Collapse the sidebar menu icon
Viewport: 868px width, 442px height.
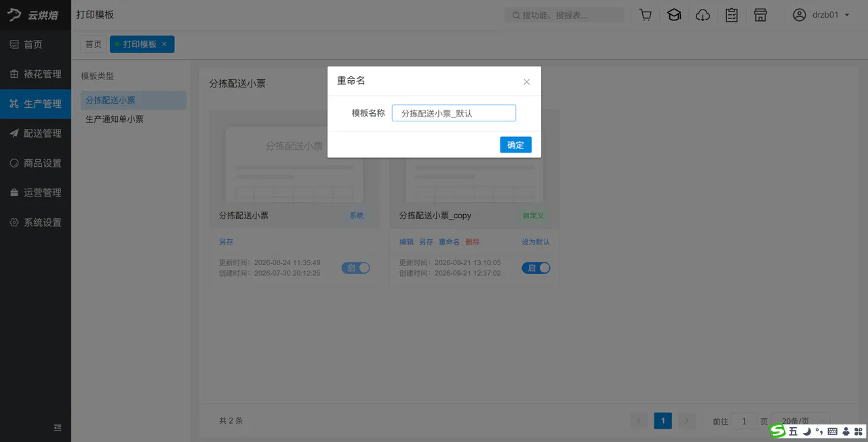click(x=58, y=428)
